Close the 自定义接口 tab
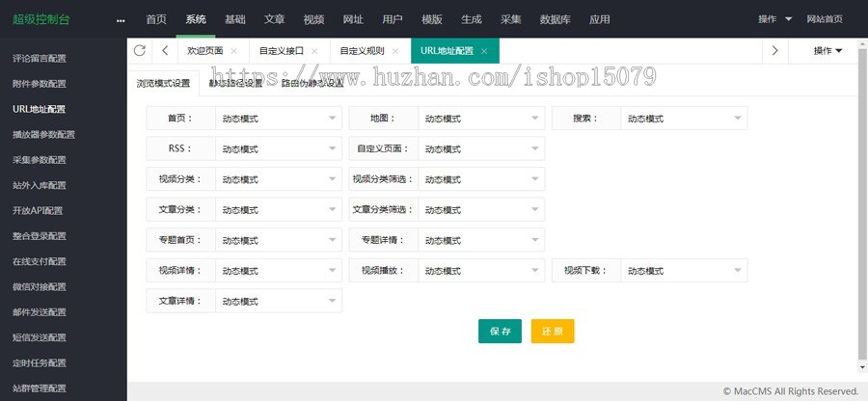The height and width of the screenshot is (401, 868). click(x=314, y=51)
